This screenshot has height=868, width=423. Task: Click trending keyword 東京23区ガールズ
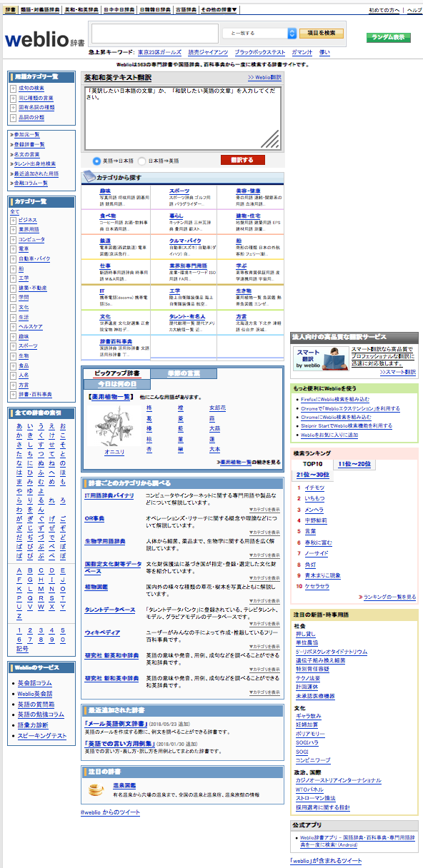tap(160, 52)
